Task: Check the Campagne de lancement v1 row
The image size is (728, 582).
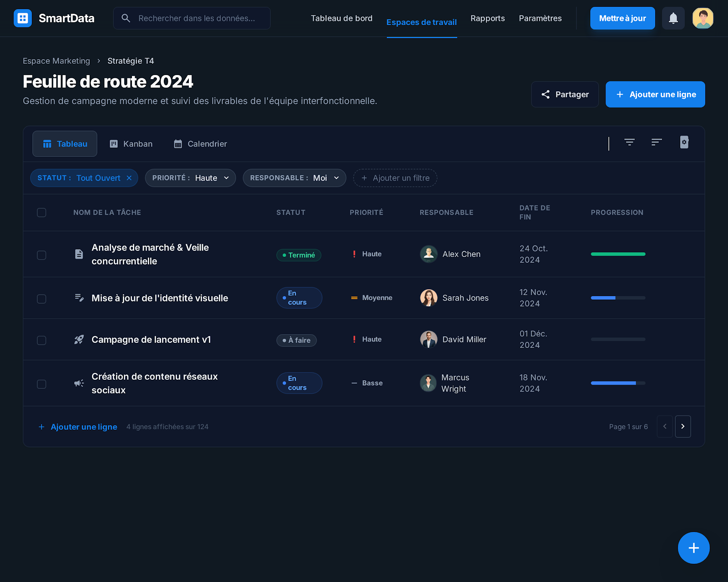Action: (41, 341)
